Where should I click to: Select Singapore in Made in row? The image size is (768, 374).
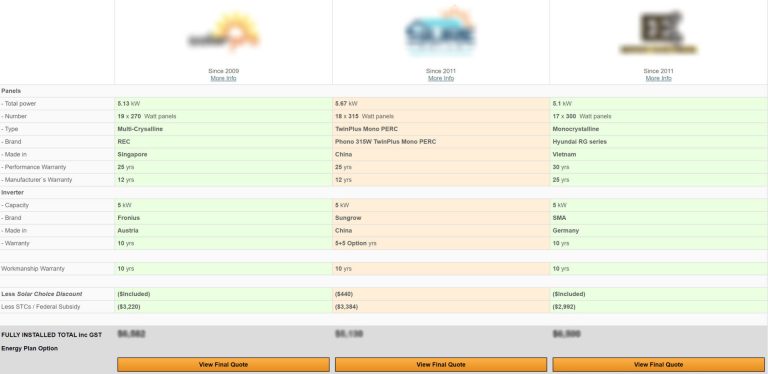(x=132, y=155)
